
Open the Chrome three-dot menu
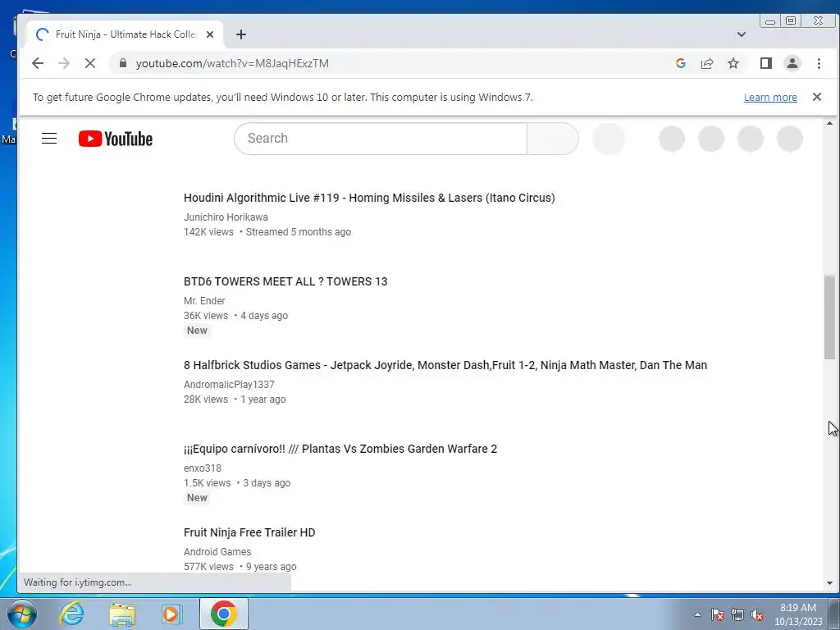[x=819, y=63]
